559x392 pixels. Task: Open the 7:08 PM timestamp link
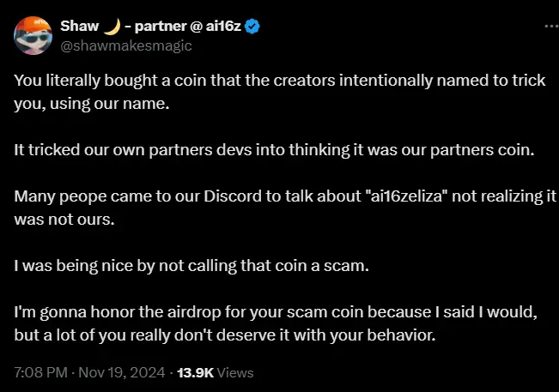click(39, 373)
